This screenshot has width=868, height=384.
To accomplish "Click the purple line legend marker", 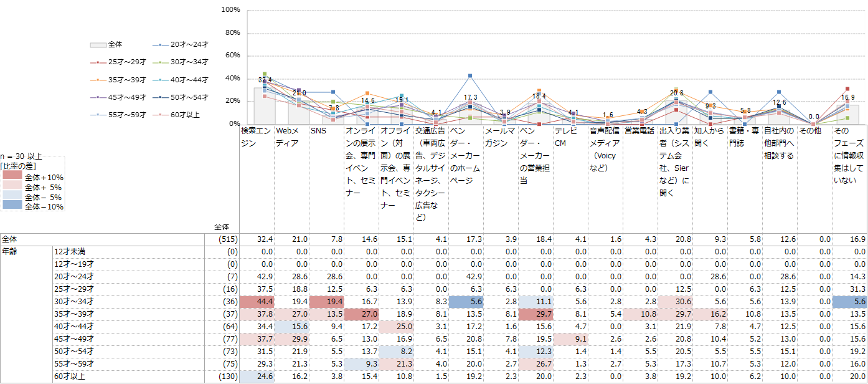I will [x=98, y=97].
